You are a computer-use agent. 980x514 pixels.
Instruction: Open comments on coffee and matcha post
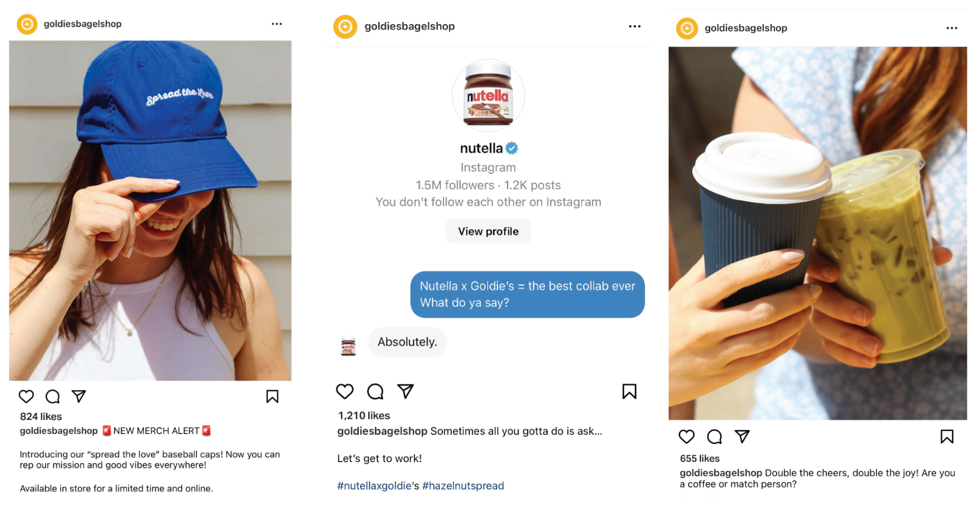point(714,436)
